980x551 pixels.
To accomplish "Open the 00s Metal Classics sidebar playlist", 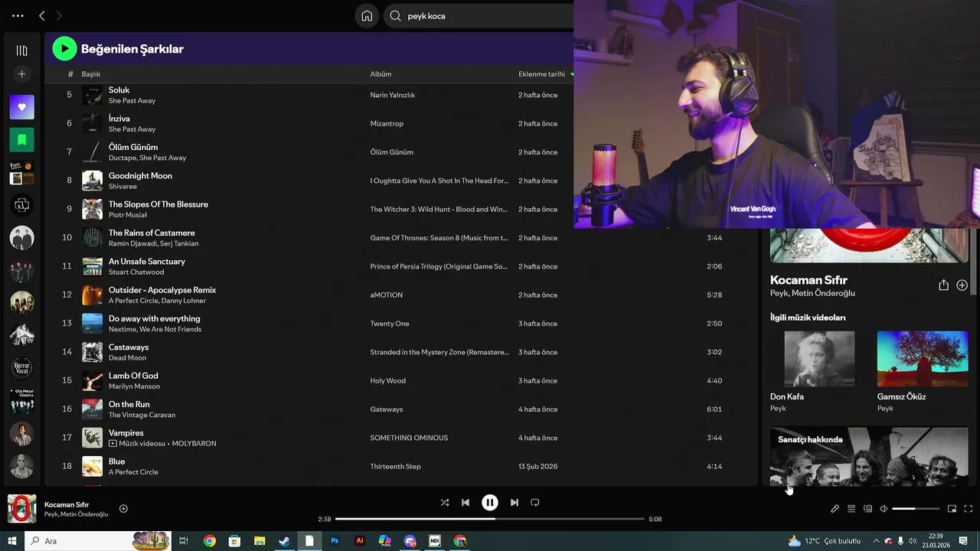I will point(21,400).
